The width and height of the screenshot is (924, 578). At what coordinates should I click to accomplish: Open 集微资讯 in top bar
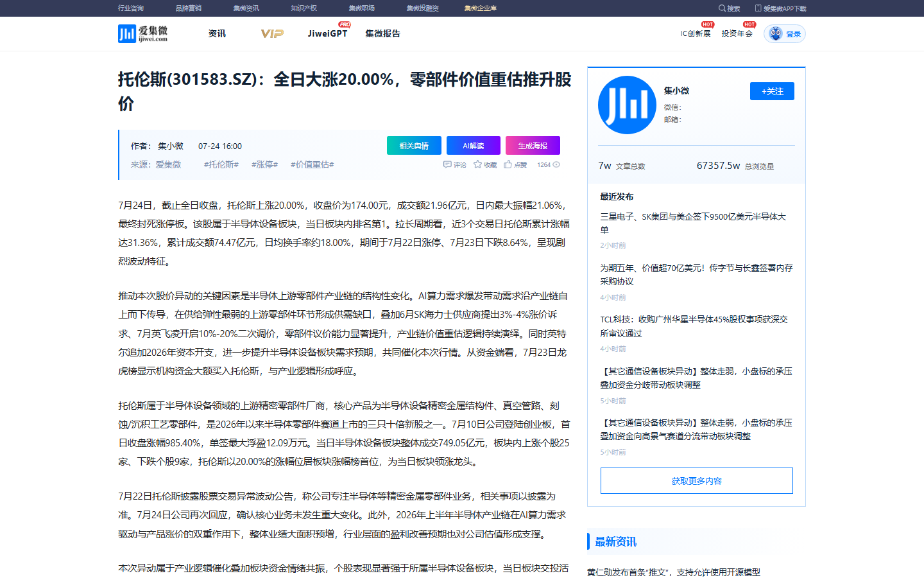(x=246, y=8)
